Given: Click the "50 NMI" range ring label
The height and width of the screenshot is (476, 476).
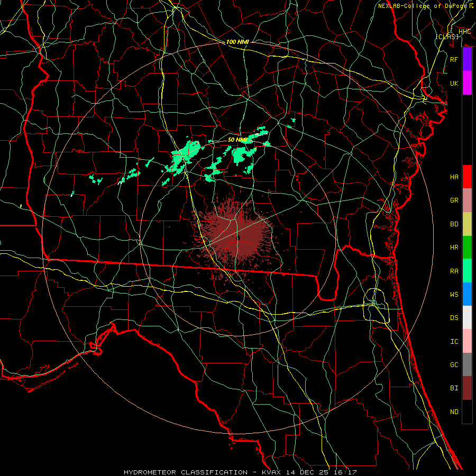Looking at the screenshot, I should (x=237, y=140).
